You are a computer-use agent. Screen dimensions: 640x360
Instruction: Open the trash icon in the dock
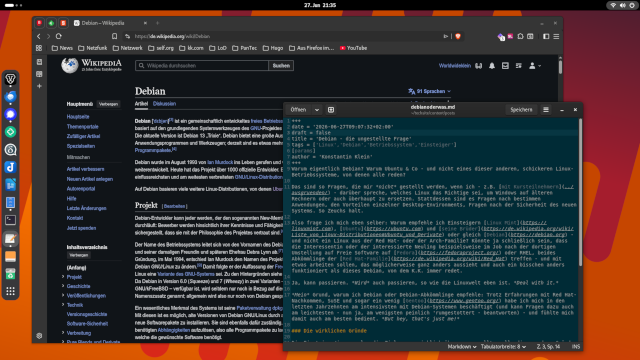pos(11,273)
